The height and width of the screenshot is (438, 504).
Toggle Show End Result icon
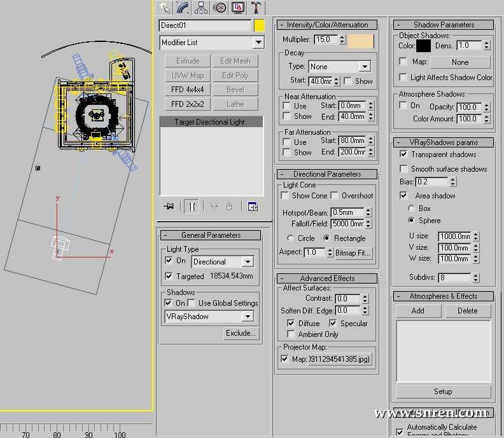[192, 207]
